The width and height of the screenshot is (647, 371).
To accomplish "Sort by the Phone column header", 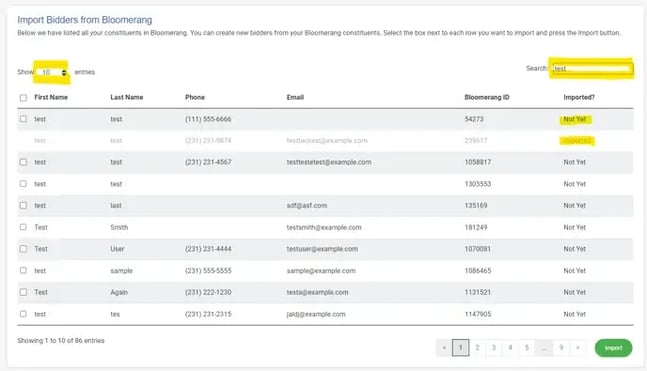I will tap(195, 97).
